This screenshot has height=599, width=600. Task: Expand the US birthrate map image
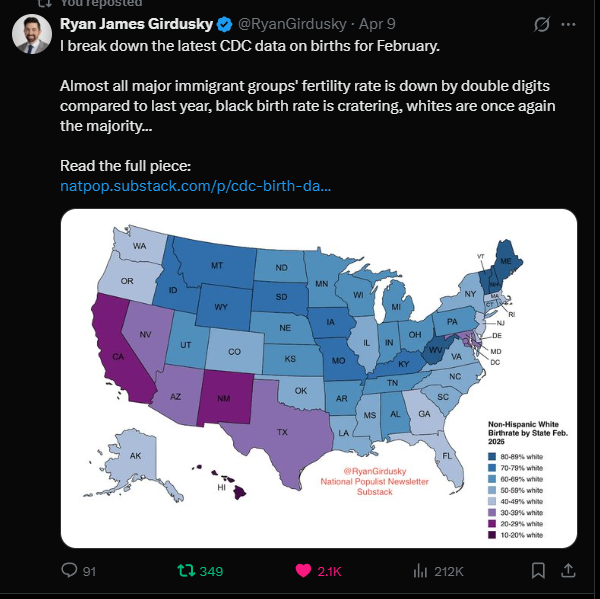[318, 378]
